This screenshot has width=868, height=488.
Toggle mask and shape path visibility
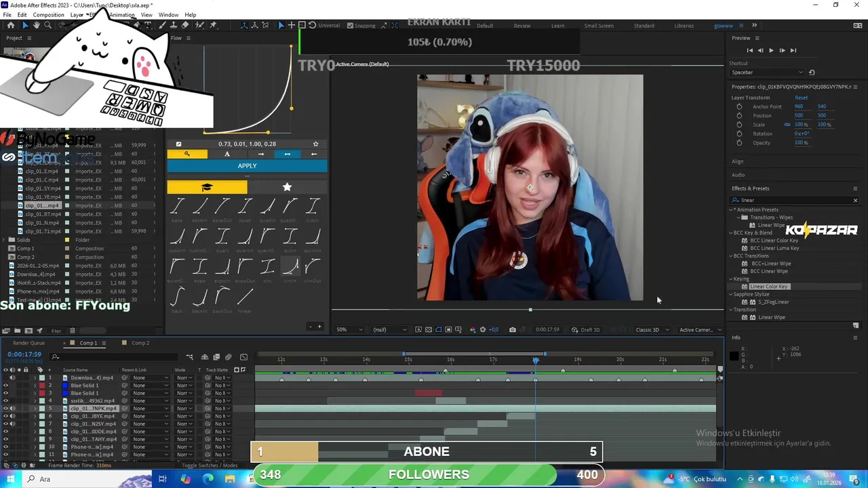[439, 330]
